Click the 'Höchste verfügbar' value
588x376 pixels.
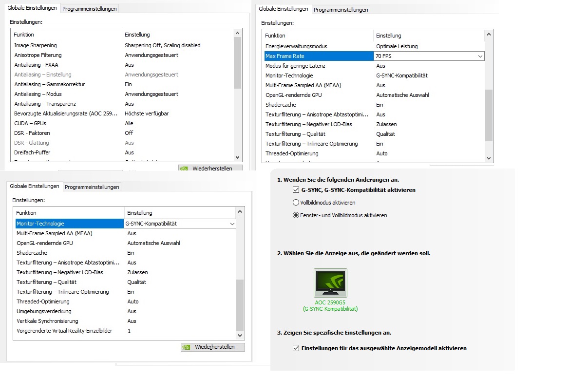click(x=147, y=113)
